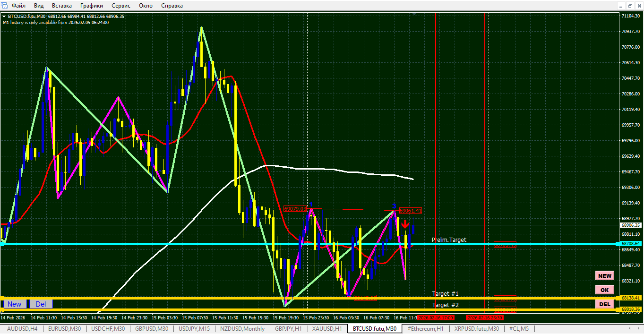Open the Справка menu
This screenshot has height=334, width=644.
pos(172,6)
